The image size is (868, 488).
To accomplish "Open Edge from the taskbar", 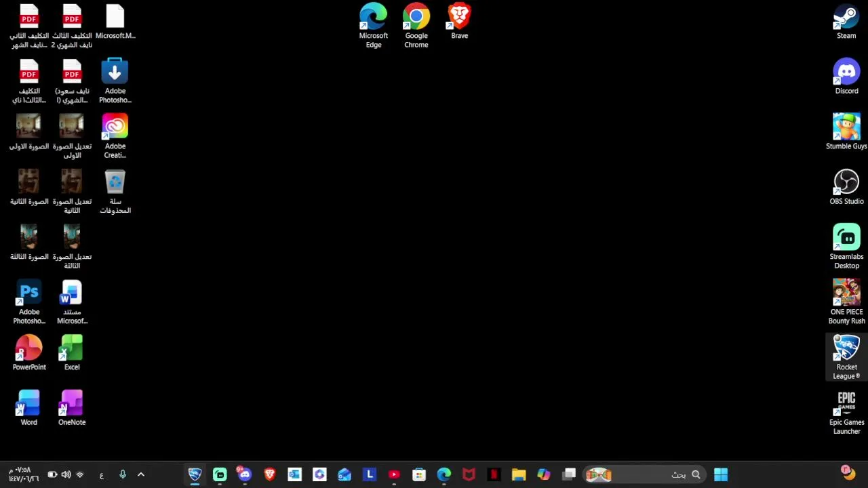I will [x=443, y=474].
